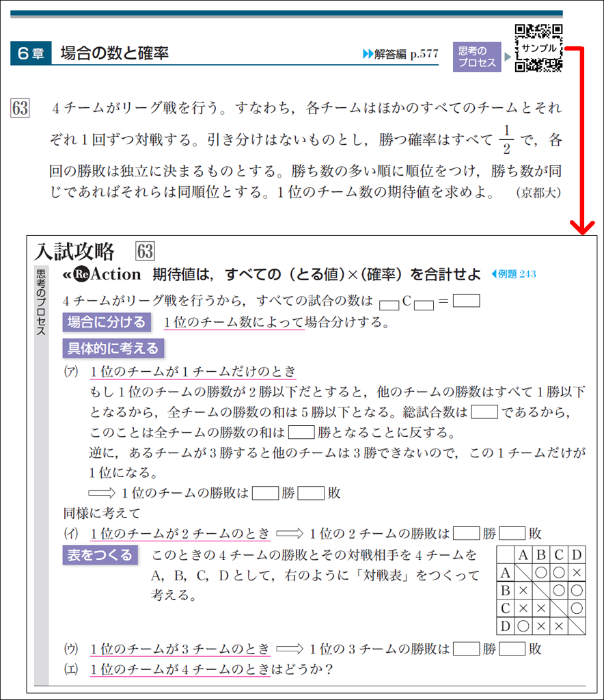Click the blue double-arrow beside 解答編
The image size is (604, 700).
[368, 55]
